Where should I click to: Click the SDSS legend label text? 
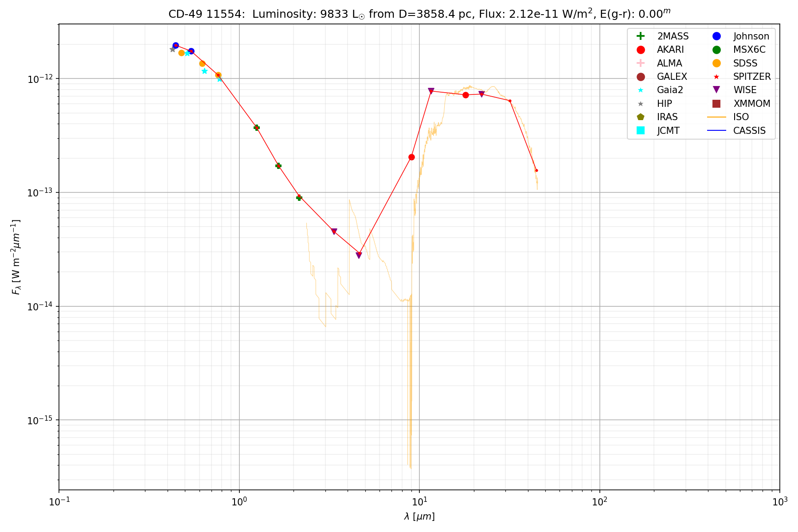[x=745, y=63]
